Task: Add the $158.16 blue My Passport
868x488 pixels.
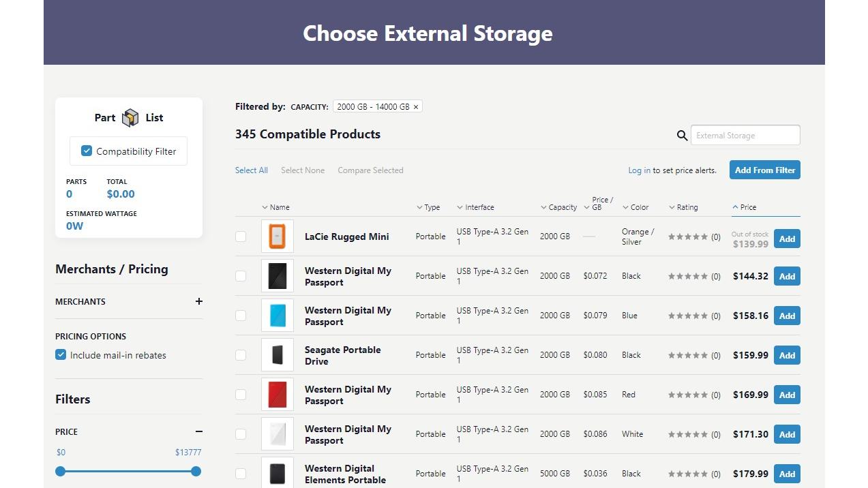Action: 787,316
